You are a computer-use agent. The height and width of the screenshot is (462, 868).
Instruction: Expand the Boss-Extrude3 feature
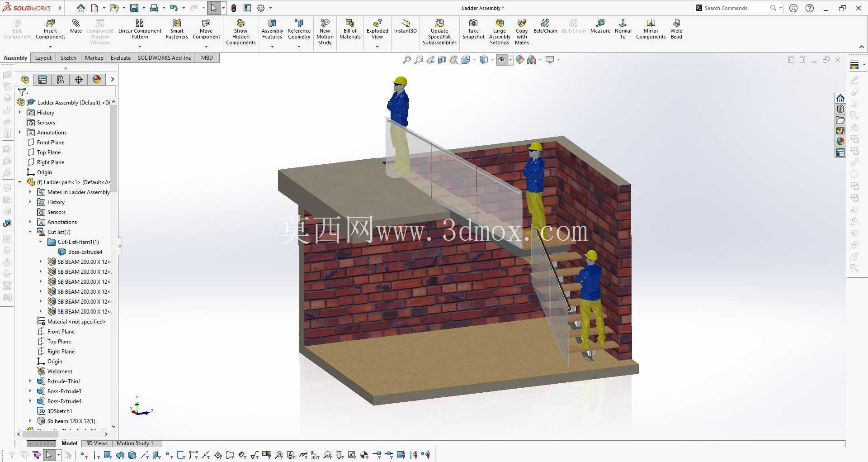(30, 391)
